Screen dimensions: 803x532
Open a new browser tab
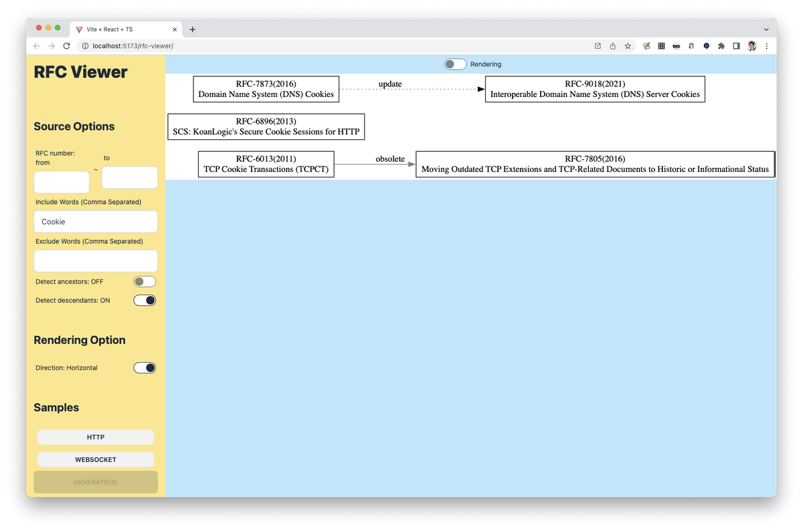pyautogui.click(x=193, y=29)
